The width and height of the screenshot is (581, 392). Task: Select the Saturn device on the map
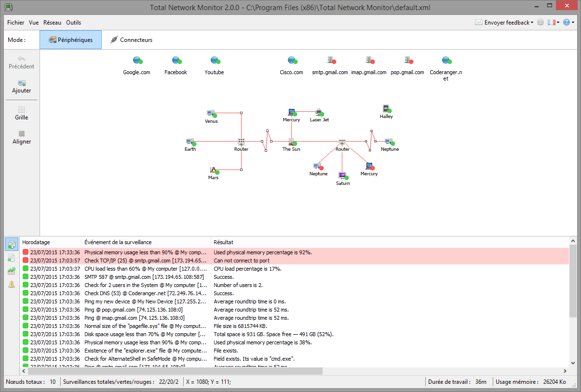[x=343, y=175]
